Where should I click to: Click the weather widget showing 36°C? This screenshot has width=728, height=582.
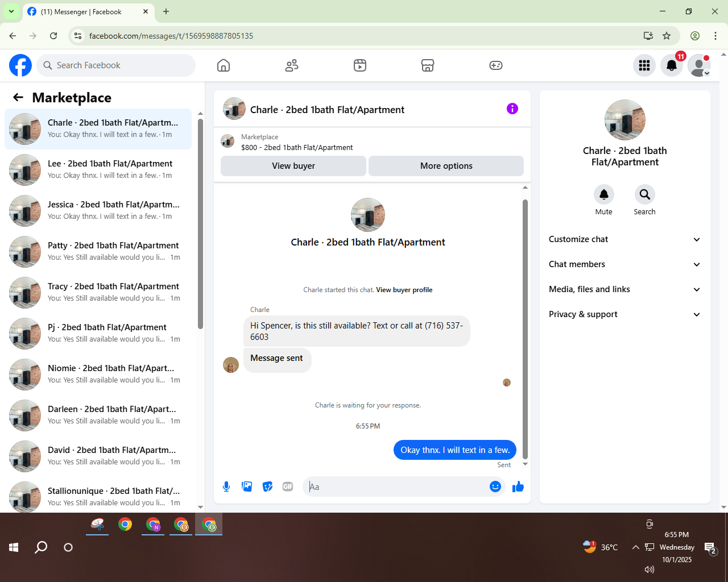click(600, 547)
